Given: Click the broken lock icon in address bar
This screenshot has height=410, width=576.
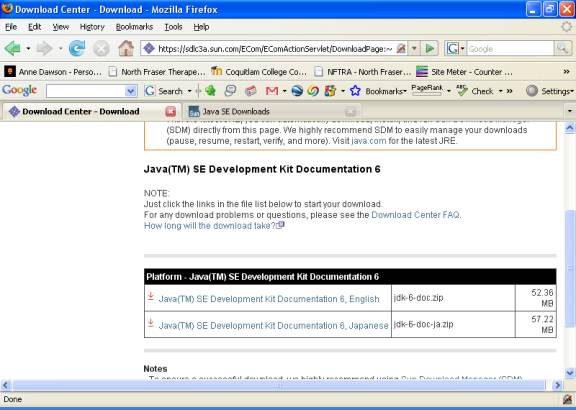Looking at the screenshot, I should (x=401, y=48).
